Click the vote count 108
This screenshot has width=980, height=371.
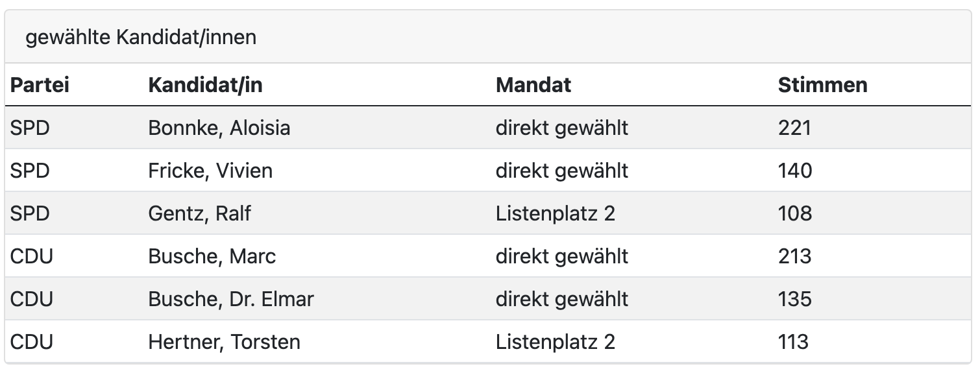pyautogui.click(x=794, y=213)
